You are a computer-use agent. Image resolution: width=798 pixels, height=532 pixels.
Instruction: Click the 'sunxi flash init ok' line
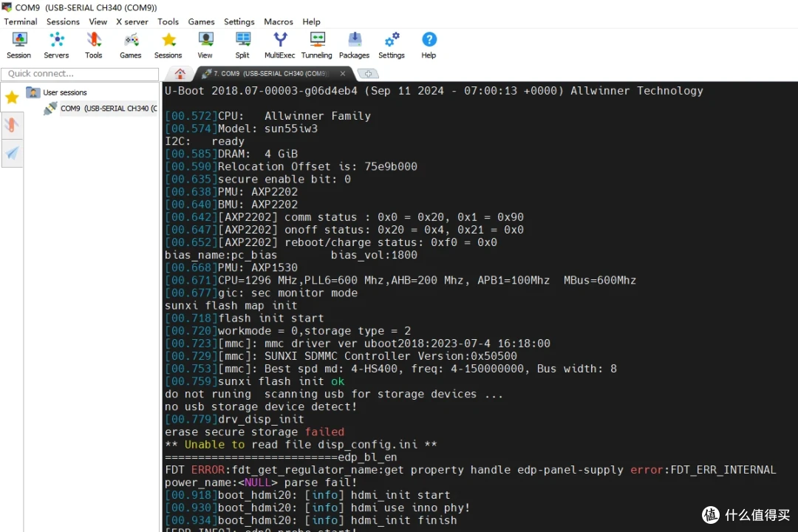[x=254, y=381]
